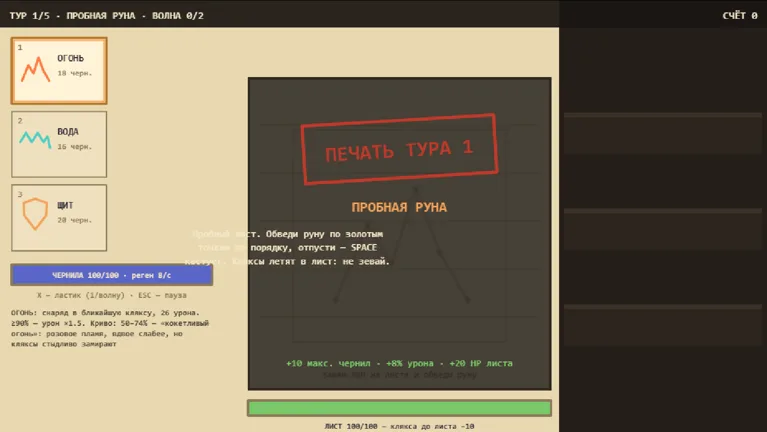Click the ПРОБНАЯ РУНА orange heading
This screenshot has width=767, height=432.
click(x=399, y=207)
